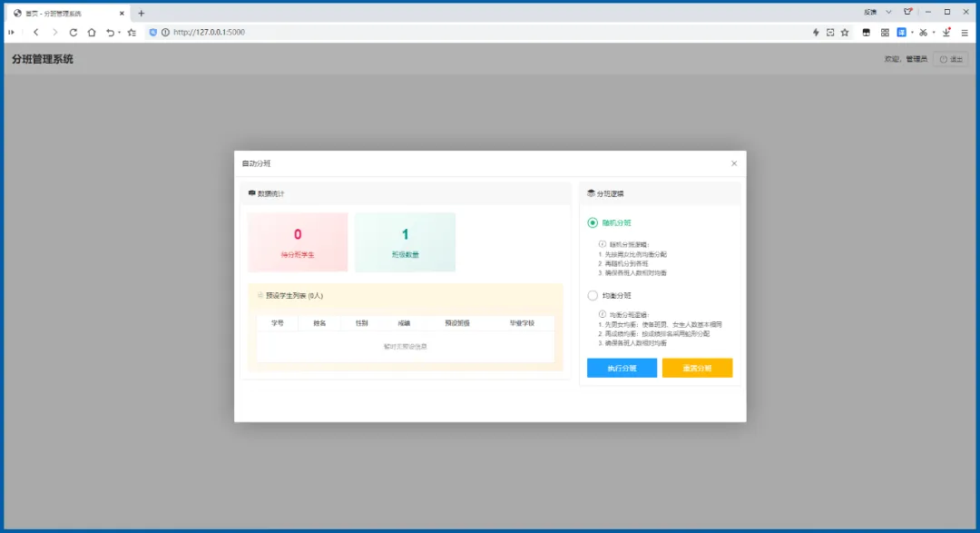Screen dimensions: 980x533
Task: Click the 学号 column header
Action: pos(278,323)
